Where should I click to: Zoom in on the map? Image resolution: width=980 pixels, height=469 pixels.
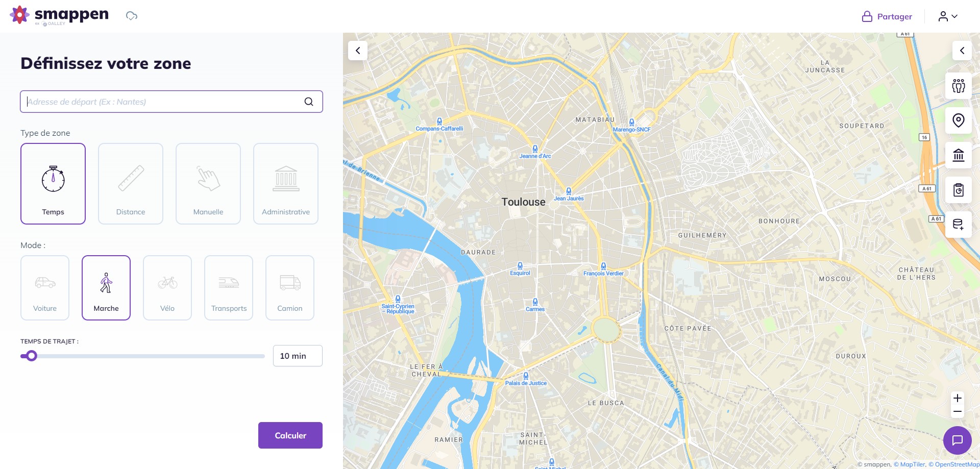click(958, 398)
